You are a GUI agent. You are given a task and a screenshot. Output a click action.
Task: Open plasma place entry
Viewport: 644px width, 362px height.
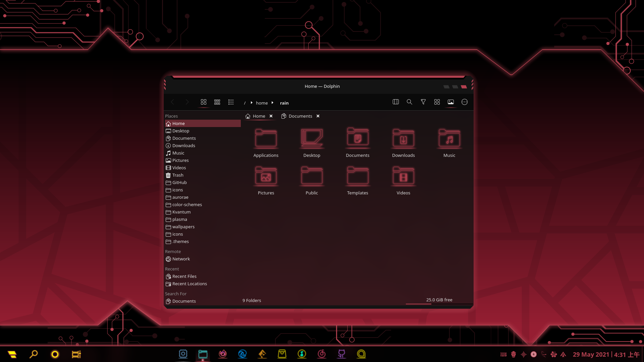(203, 219)
